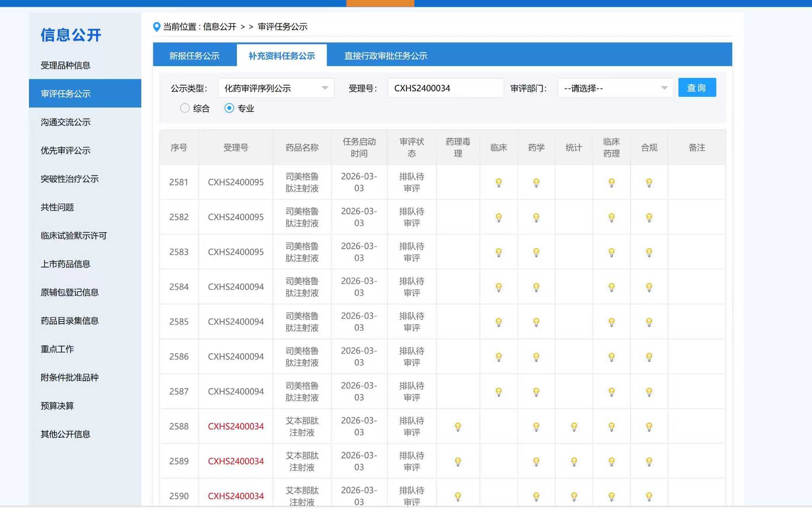The image size is (812, 508).
Task: Select the 专业 radio button
Action: [x=229, y=108]
